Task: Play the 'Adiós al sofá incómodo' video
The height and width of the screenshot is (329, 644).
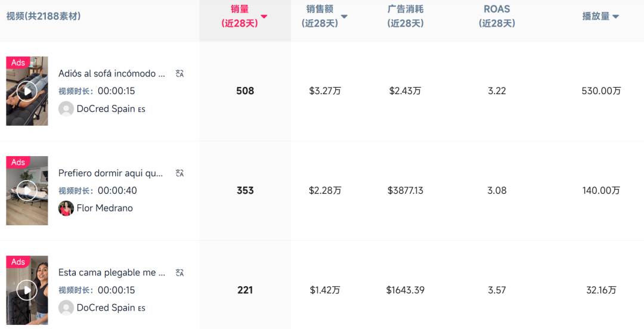Action: pyautogui.click(x=27, y=91)
